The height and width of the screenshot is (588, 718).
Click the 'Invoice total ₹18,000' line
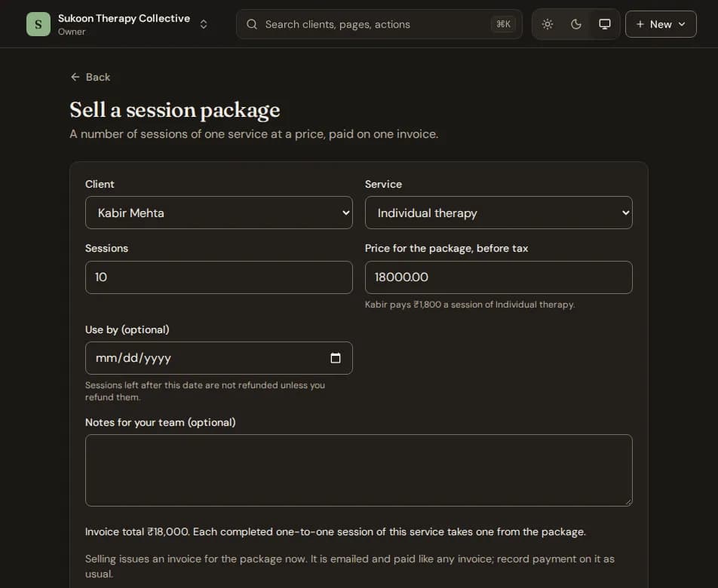[x=336, y=531]
